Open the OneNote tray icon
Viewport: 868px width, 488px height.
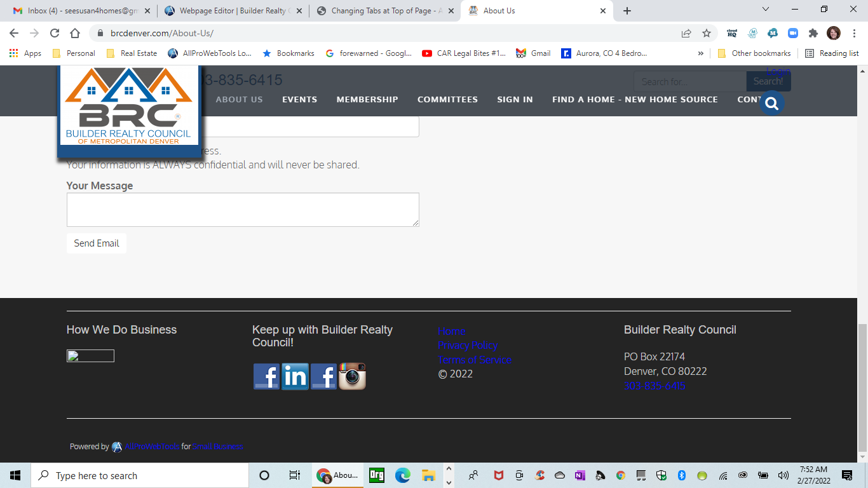580,475
